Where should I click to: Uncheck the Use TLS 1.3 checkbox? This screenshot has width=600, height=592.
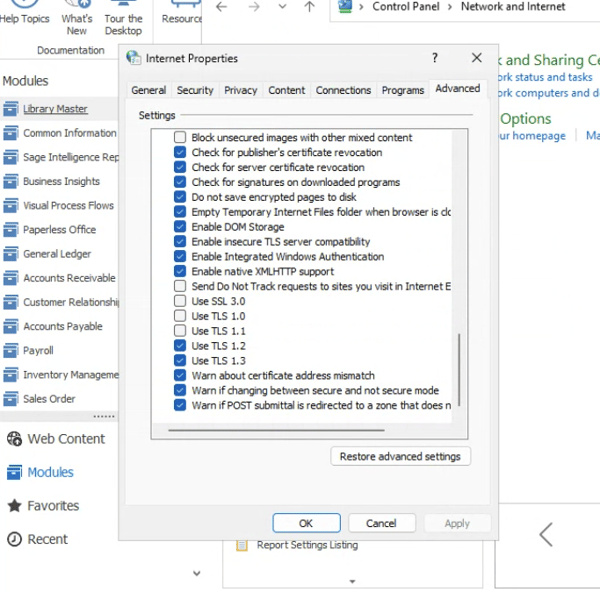pyautogui.click(x=180, y=361)
